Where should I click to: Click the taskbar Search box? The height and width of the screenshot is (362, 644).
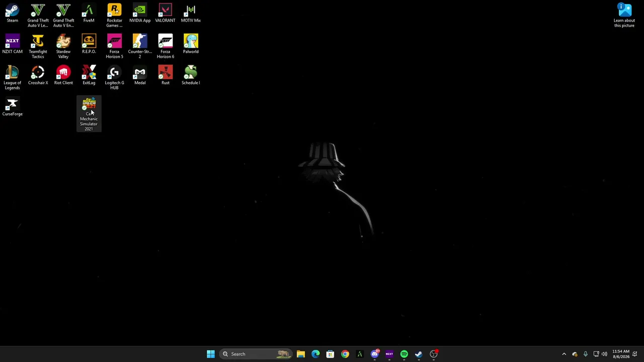pyautogui.click(x=256, y=354)
